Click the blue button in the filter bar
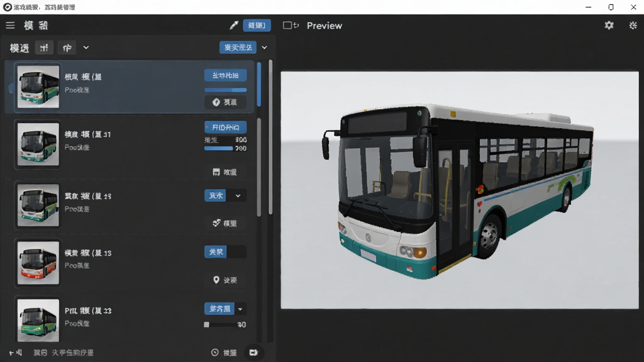The height and width of the screenshot is (362, 644). click(x=238, y=48)
